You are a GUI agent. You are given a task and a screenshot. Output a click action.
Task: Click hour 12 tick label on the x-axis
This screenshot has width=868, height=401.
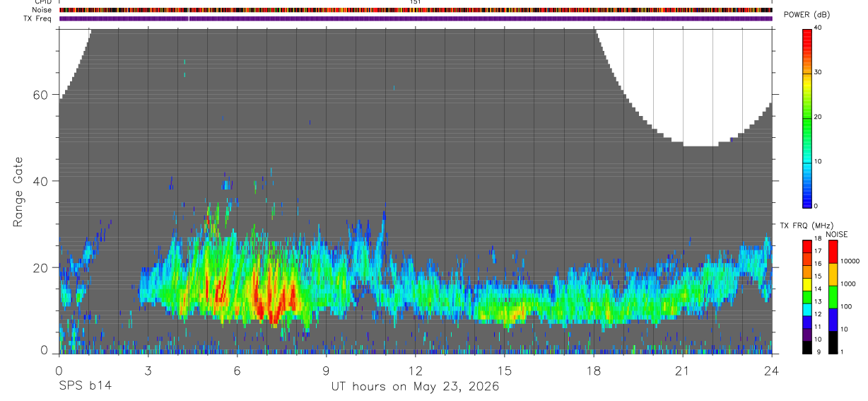415,371
